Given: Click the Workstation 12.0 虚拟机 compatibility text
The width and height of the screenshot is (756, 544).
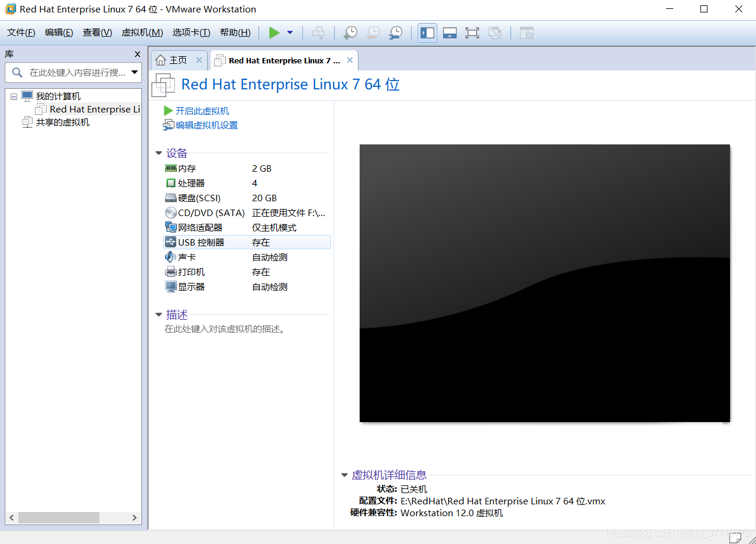Looking at the screenshot, I should 451,513.
